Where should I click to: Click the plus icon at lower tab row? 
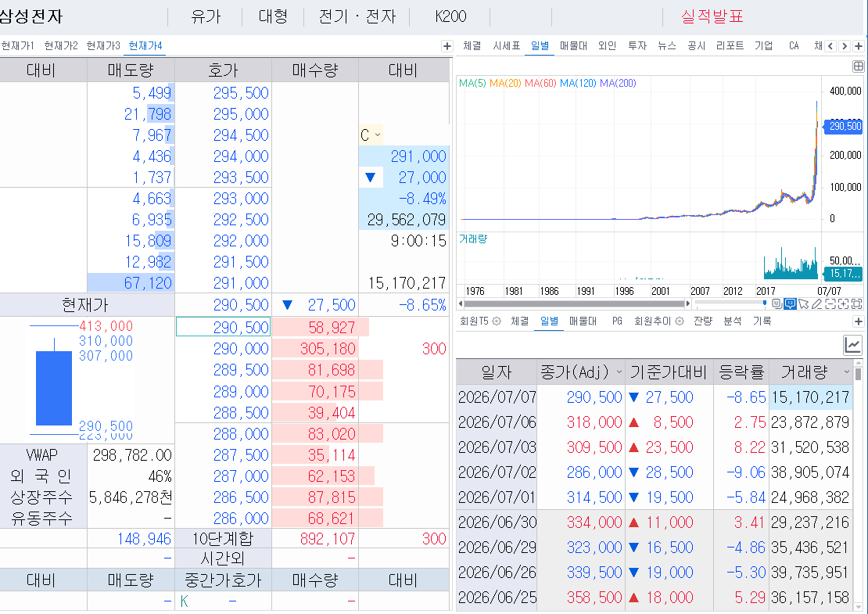[x=859, y=321]
